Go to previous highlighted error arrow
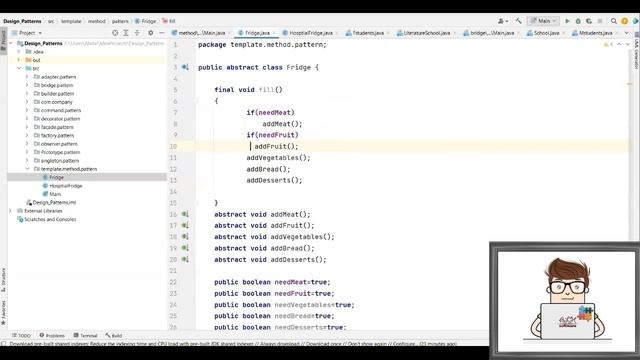 tap(619, 44)
